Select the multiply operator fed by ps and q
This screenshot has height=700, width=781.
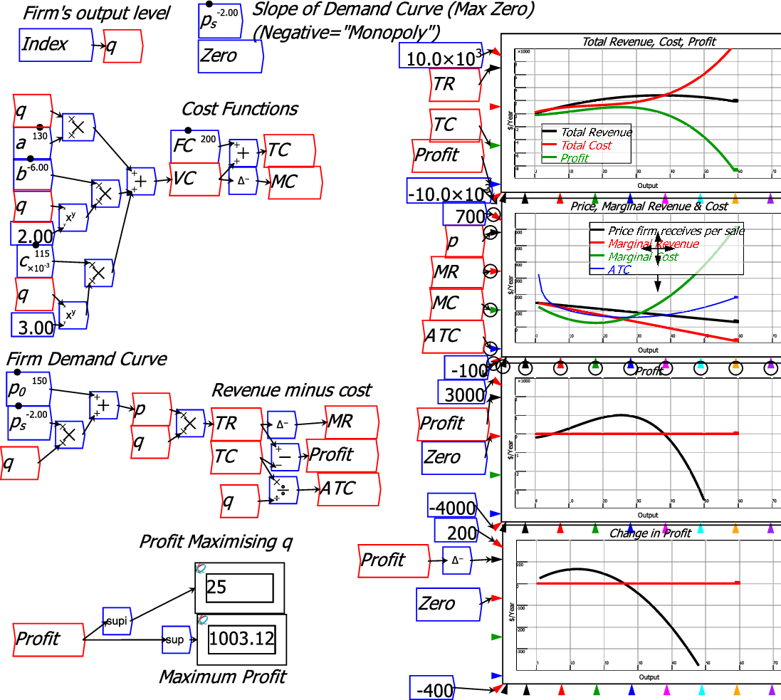(70, 435)
